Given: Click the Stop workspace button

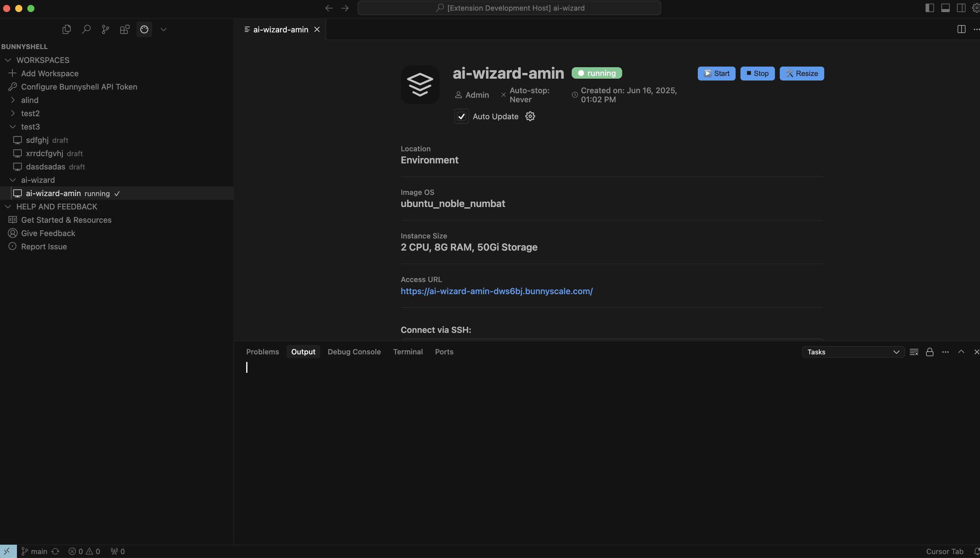Looking at the screenshot, I should pyautogui.click(x=757, y=74).
